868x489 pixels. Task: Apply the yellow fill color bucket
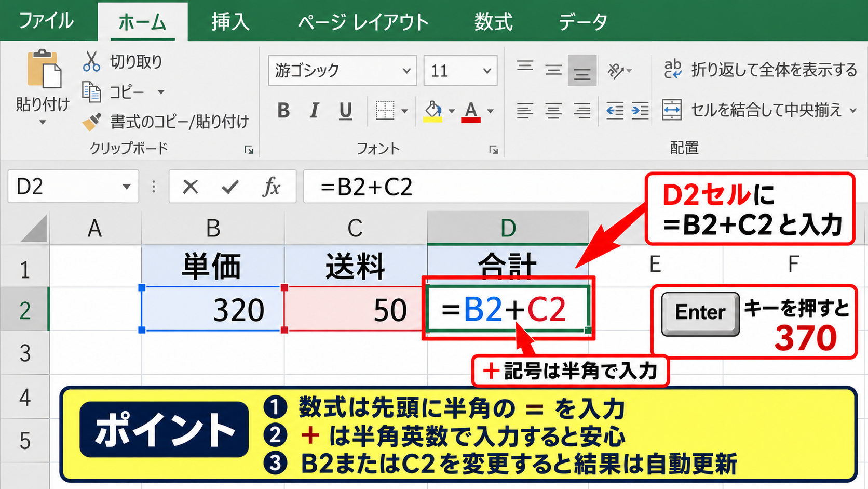click(x=433, y=111)
